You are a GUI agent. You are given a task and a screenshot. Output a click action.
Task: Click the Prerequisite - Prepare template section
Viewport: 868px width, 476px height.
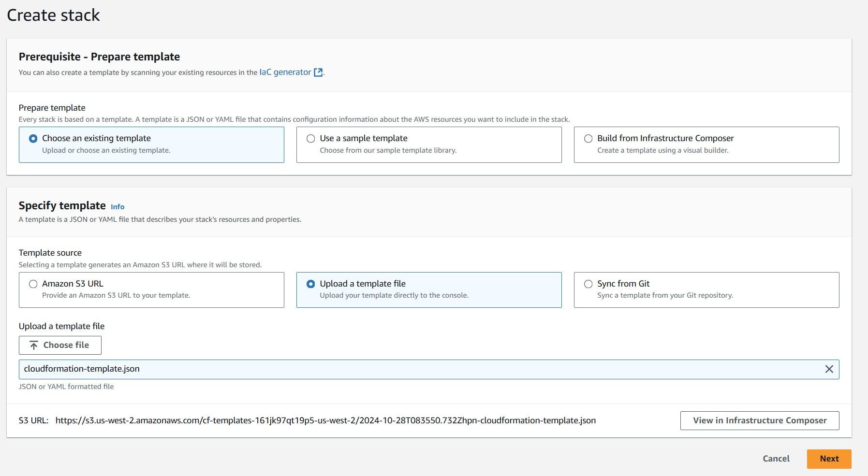(99, 57)
